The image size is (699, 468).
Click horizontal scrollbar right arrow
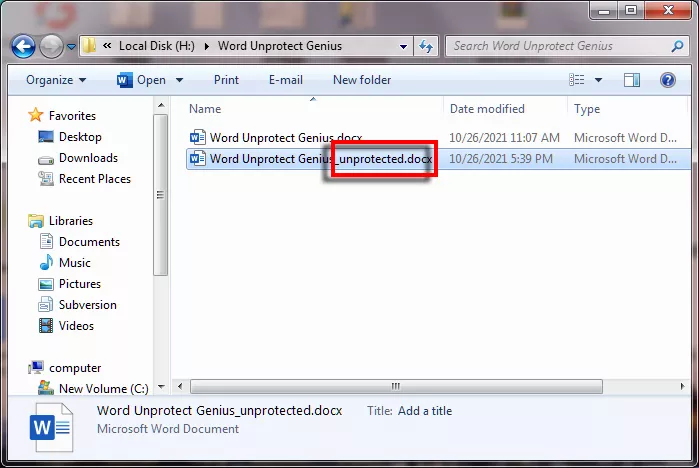[682, 386]
